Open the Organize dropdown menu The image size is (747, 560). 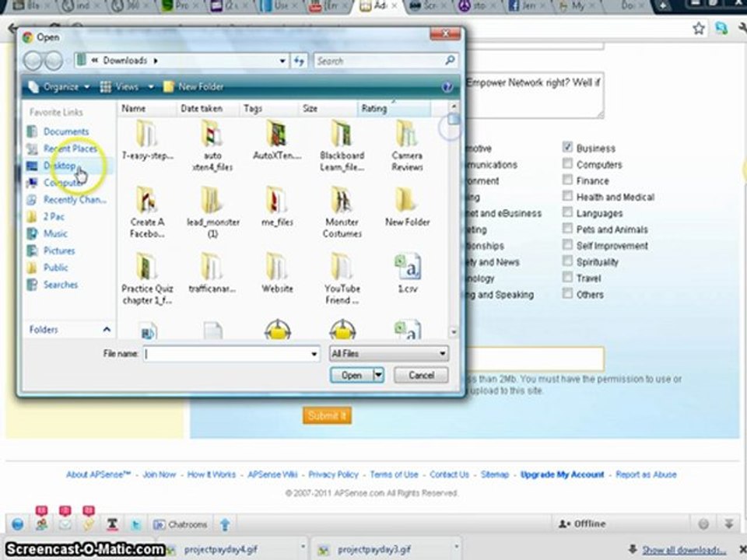click(59, 86)
